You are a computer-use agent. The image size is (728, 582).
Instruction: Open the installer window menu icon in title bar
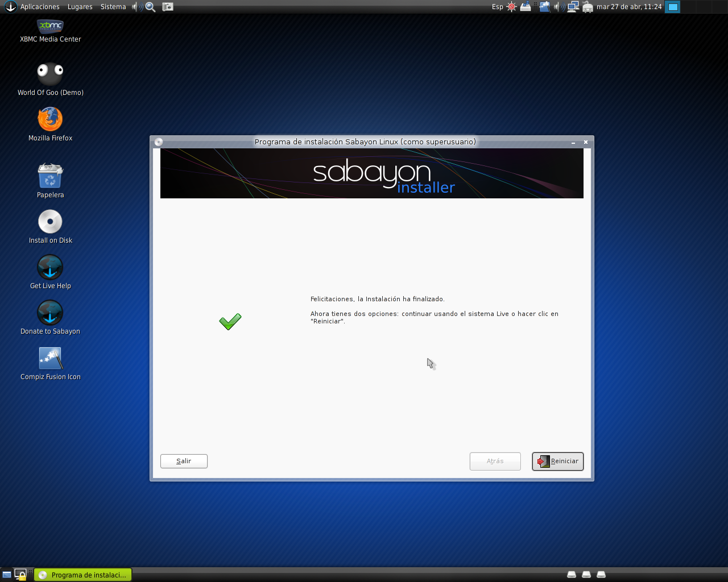[x=159, y=142]
